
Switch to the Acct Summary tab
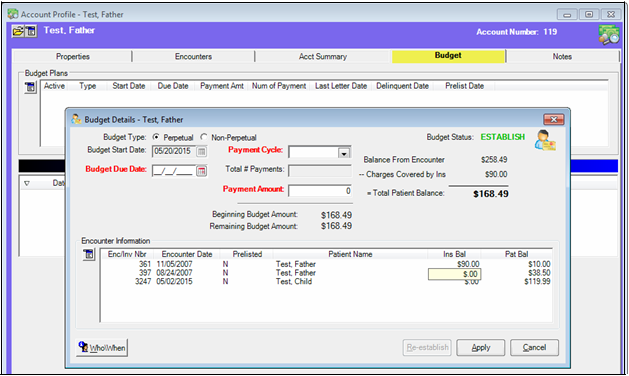click(x=323, y=57)
